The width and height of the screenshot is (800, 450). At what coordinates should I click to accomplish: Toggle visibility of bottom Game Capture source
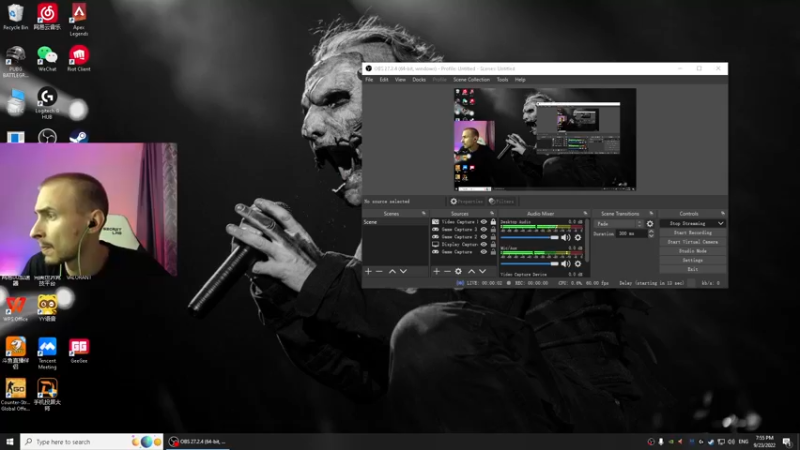pyautogui.click(x=484, y=252)
